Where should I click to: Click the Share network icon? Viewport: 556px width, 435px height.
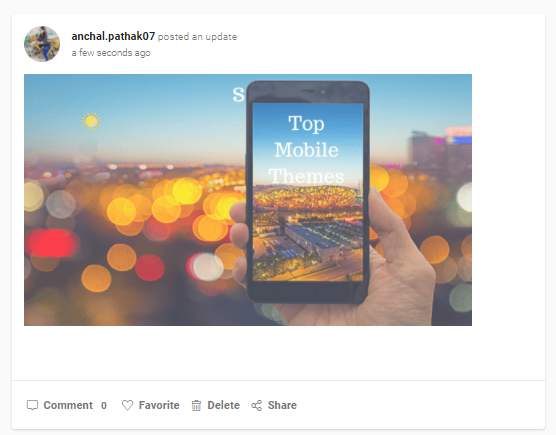coord(257,405)
